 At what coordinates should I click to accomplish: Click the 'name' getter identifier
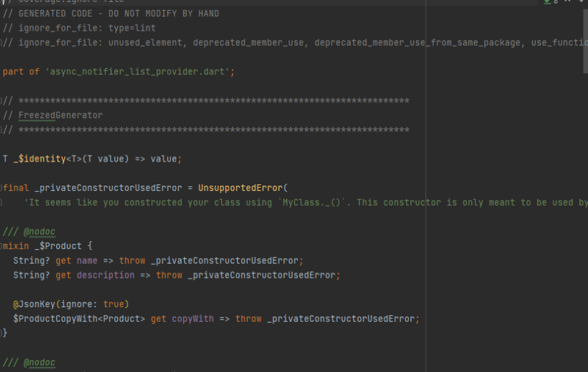click(x=87, y=260)
